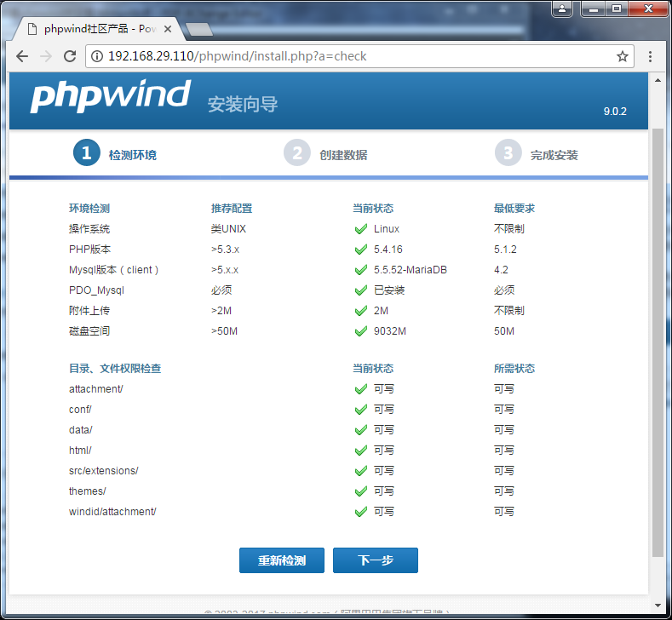Click the 重新检测 button
Screen dimensions: 672x620
click(x=282, y=560)
